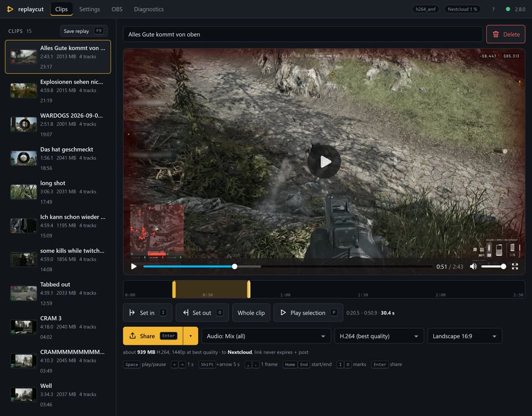Click the Whole clip button
The image size is (532, 416).
(251, 313)
